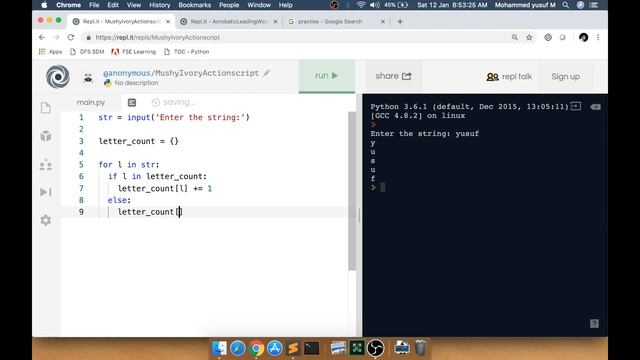Open the FSE Learning bookmark
The height and width of the screenshot is (360, 640).
[x=134, y=52]
